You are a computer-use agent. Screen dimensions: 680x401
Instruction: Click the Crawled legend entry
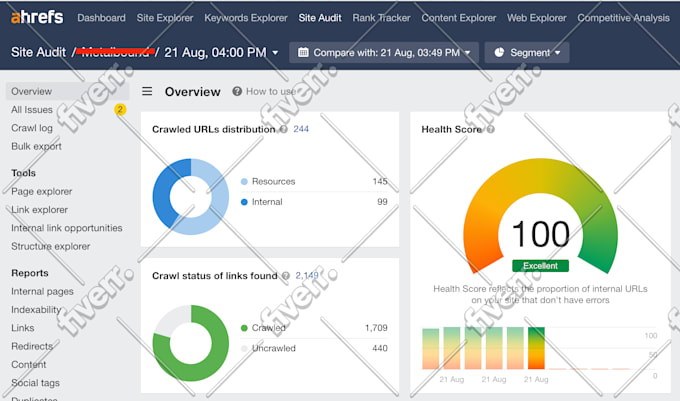[269, 328]
